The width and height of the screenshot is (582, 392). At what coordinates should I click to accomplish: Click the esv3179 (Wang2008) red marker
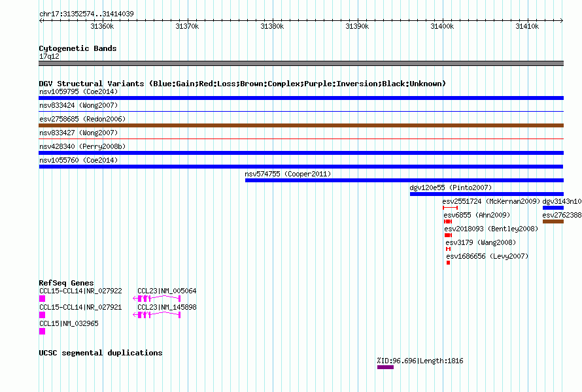point(449,249)
